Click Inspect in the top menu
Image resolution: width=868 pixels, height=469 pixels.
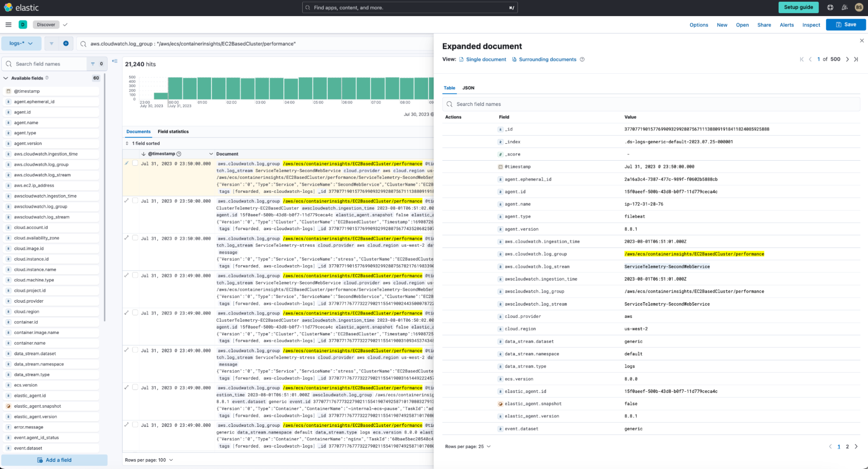[811, 25]
